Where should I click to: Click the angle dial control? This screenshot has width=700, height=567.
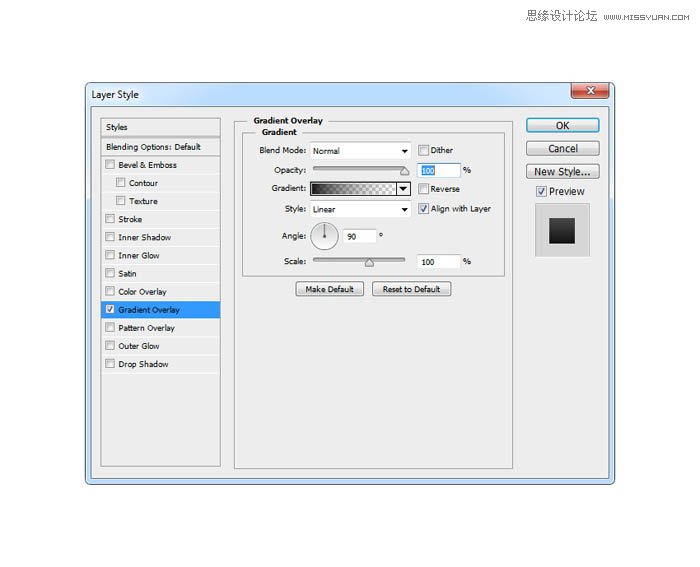point(325,237)
